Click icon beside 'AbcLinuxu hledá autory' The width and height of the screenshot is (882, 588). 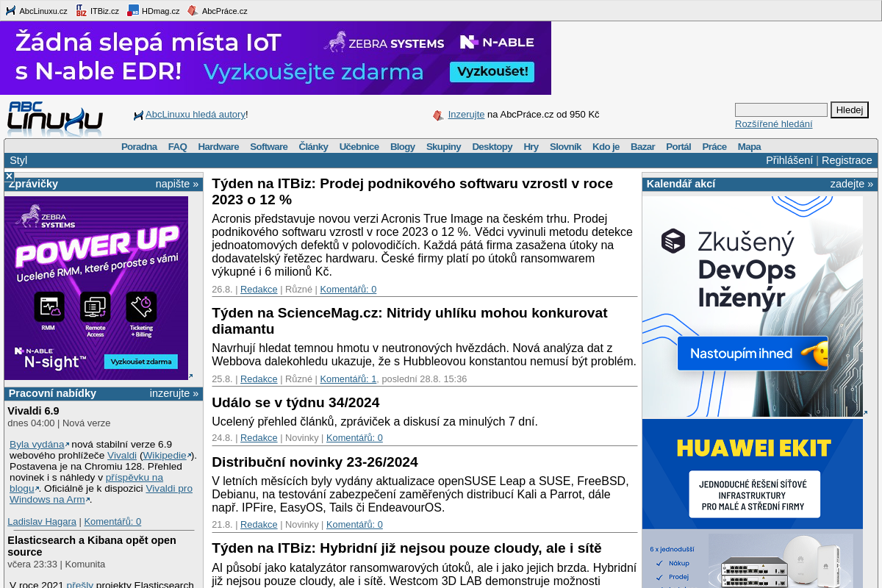coord(138,115)
